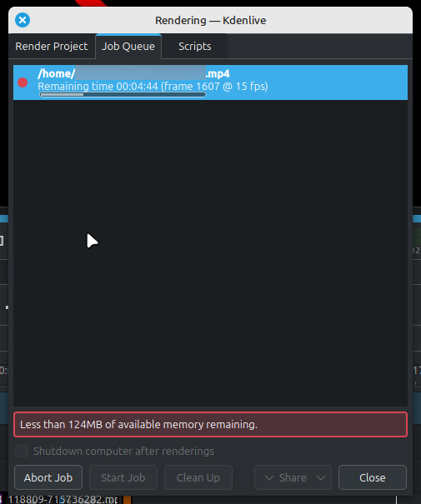Select the Job Queue tab
The height and width of the screenshot is (504, 421).
(x=128, y=47)
